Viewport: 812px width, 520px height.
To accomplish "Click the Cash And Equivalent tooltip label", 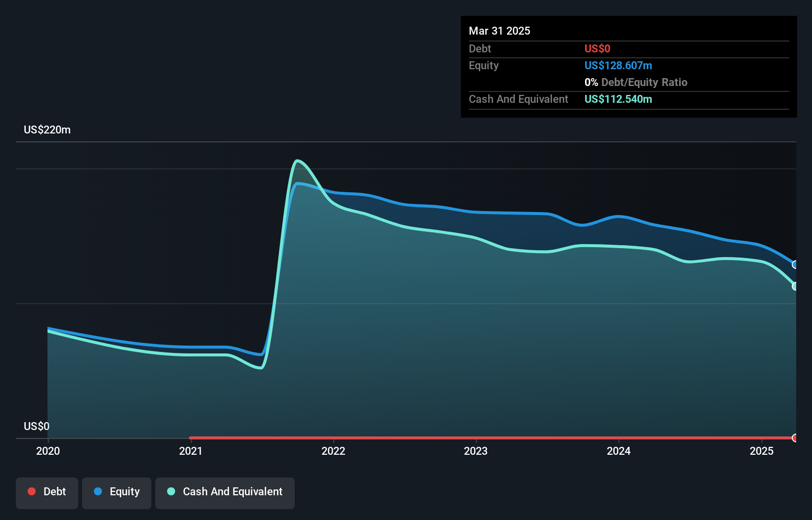I will [x=518, y=99].
